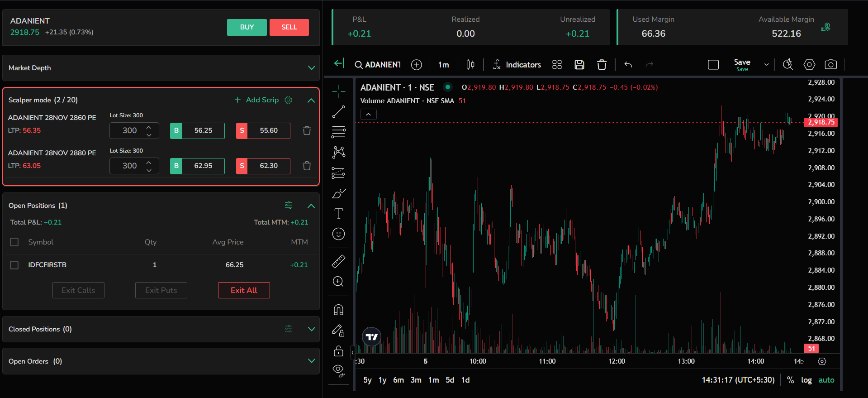Open chart settings hexagon icon
This screenshot has width=868, height=398.
809,65
